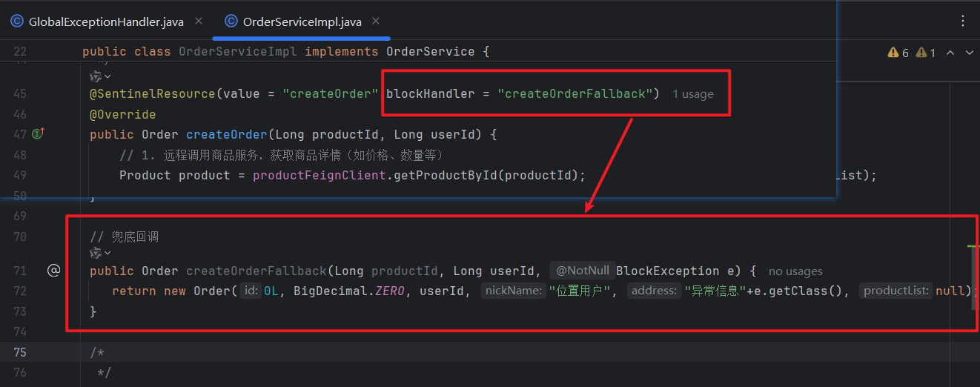
Task: Click the @ gutter icon on line 71
Action: [x=53, y=271]
